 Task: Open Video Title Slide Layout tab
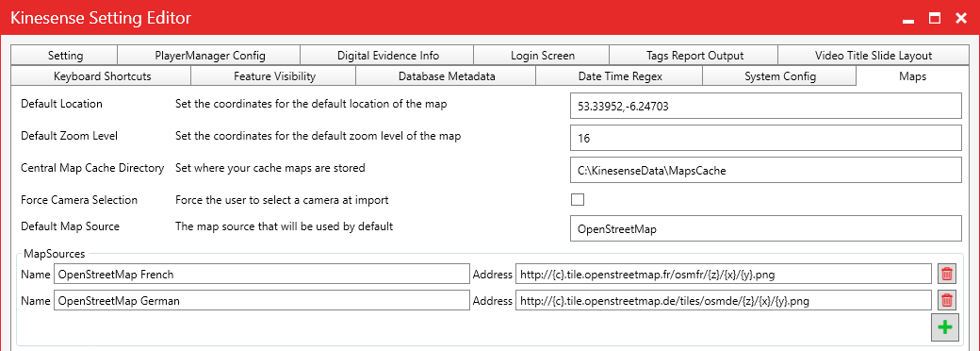click(874, 55)
